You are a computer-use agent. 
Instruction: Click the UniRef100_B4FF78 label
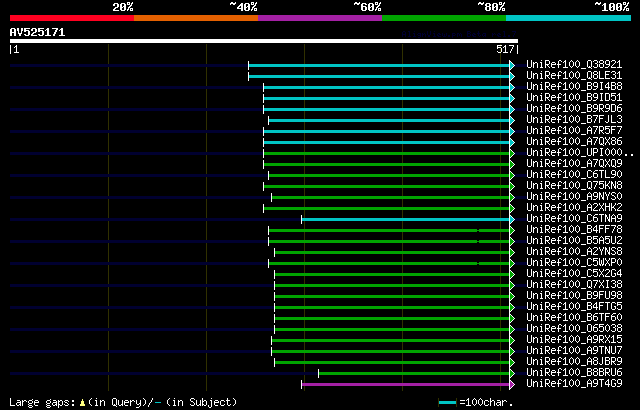coord(574,230)
